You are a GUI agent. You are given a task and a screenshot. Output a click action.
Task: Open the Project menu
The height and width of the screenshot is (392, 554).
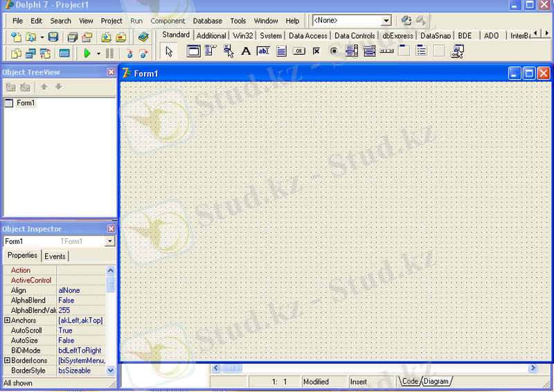click(x=111, y=21)
